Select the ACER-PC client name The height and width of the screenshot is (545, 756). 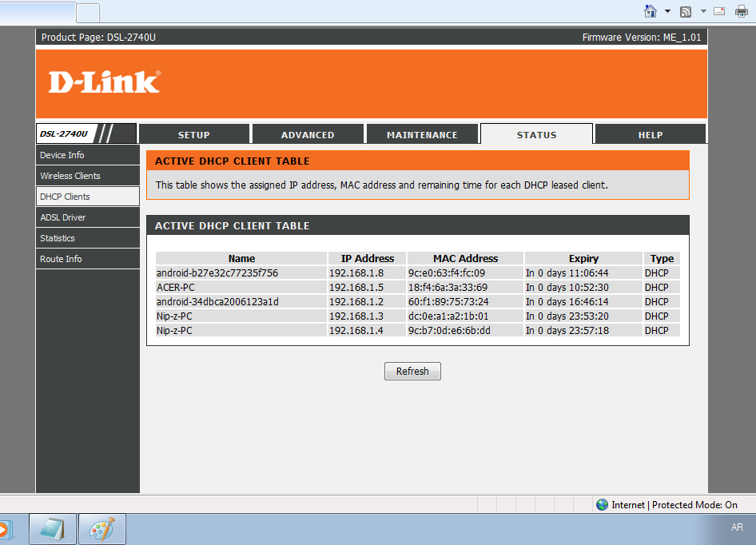[176, 288]
